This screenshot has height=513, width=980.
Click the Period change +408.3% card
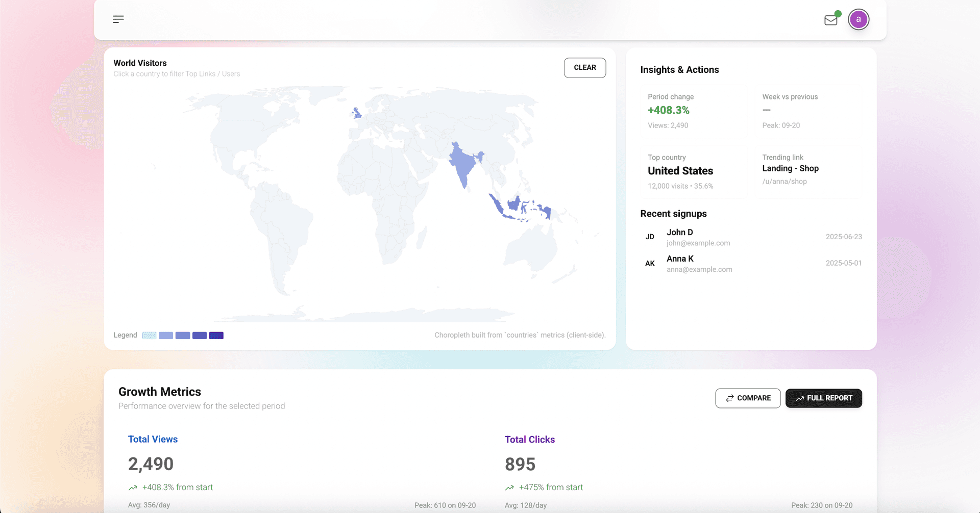coord(693,111)
